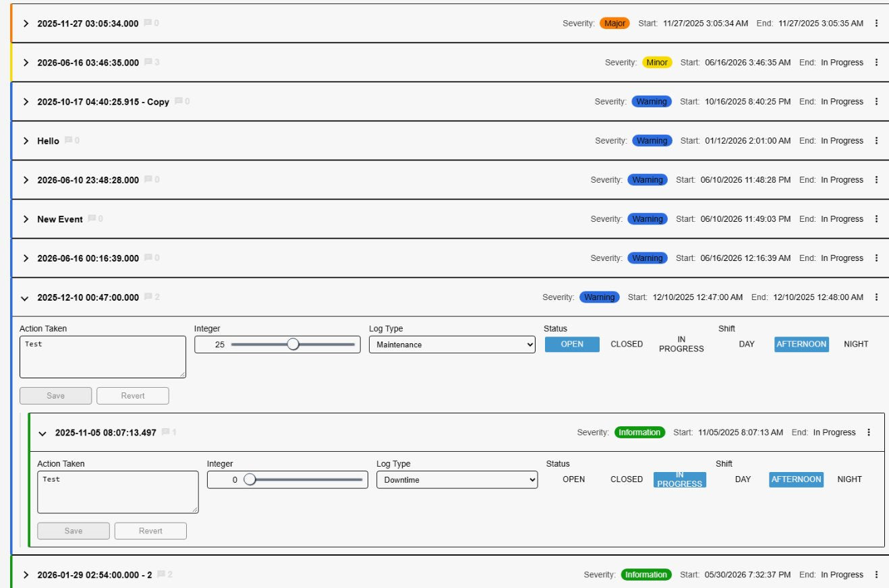Open the Log Type dropdown showing Maintenance
This screenshot has width=889, height=588.
pyautogui.click(x=453, y=345)
